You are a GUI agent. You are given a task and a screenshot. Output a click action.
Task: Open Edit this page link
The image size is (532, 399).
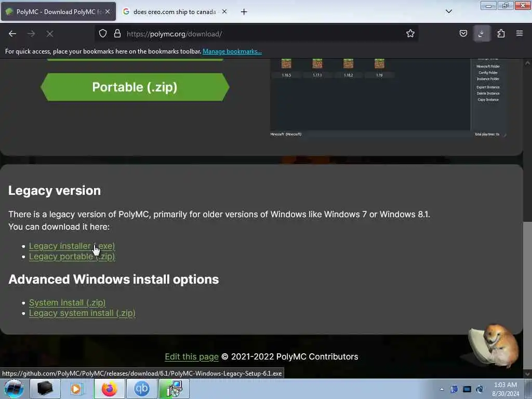click(192, 357)
